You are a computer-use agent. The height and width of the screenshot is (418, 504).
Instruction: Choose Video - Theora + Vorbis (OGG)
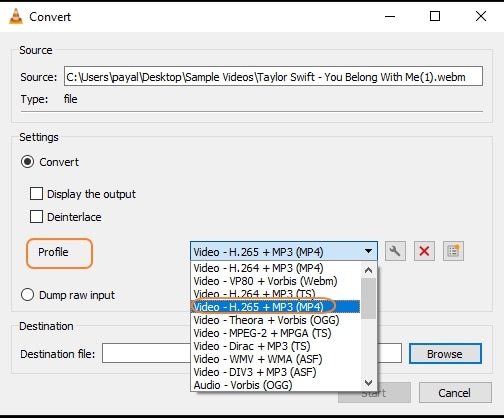coord(276,320)
